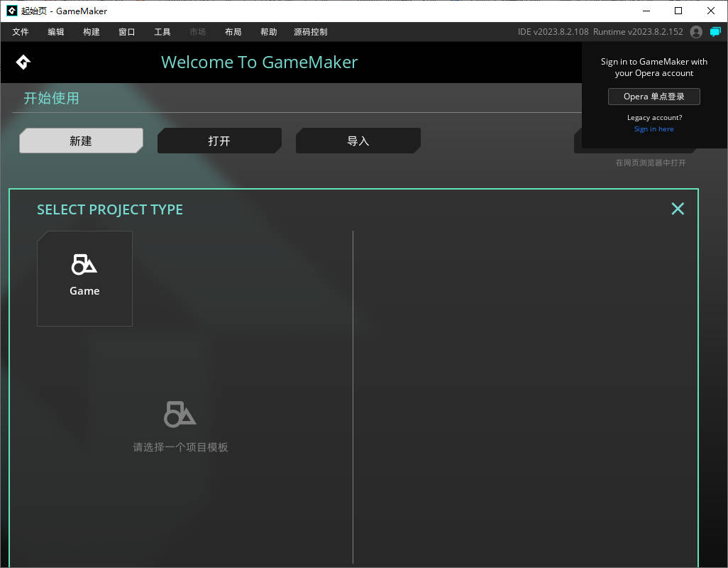Open the 文件 menu
728x568 pixels.
tap(21, 31)
